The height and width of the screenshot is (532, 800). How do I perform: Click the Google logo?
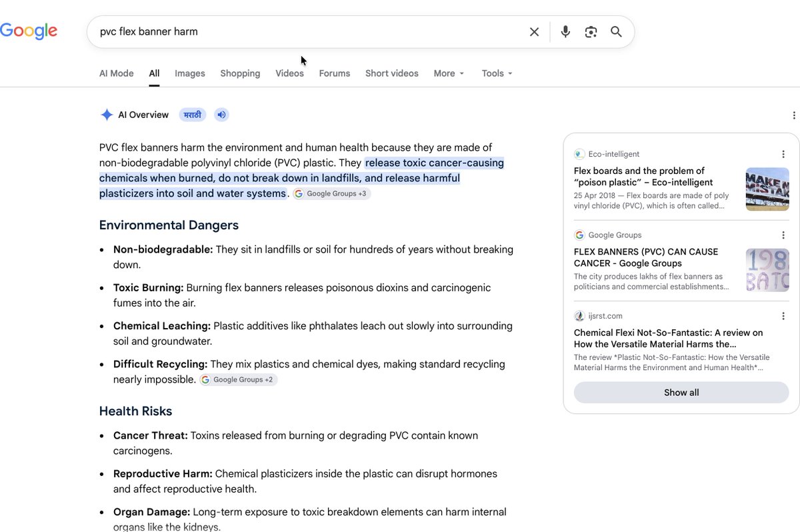(29, 31)
